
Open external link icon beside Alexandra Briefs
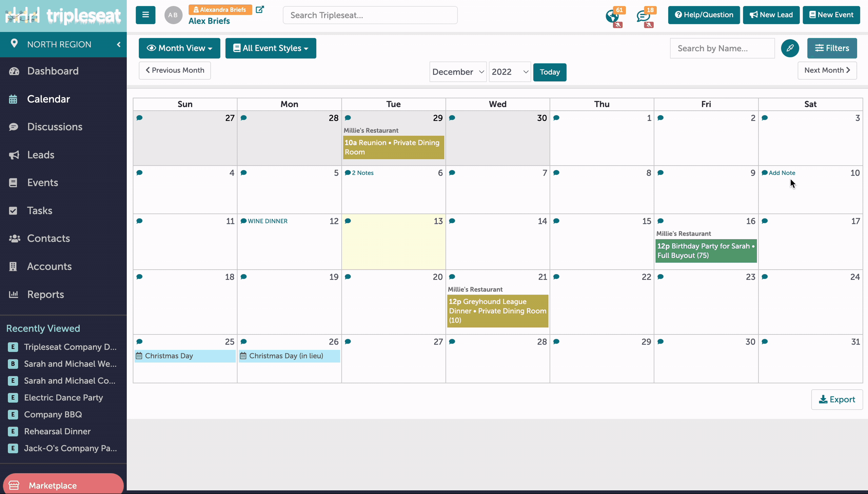[260, 9]
